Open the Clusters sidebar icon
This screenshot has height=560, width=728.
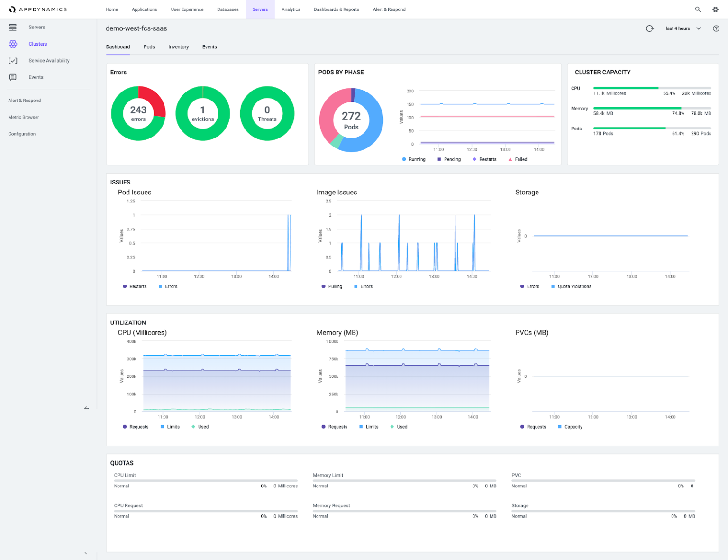pyautogui.click(x=13, y=44)
